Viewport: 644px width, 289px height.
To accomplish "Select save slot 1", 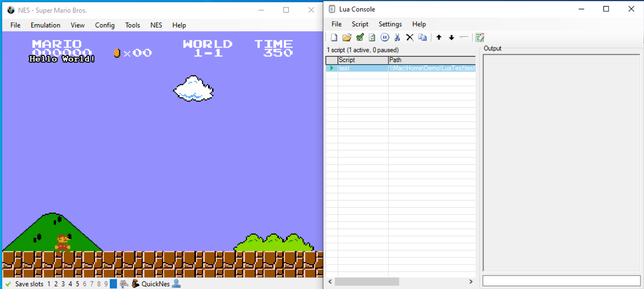I will 49,284.
